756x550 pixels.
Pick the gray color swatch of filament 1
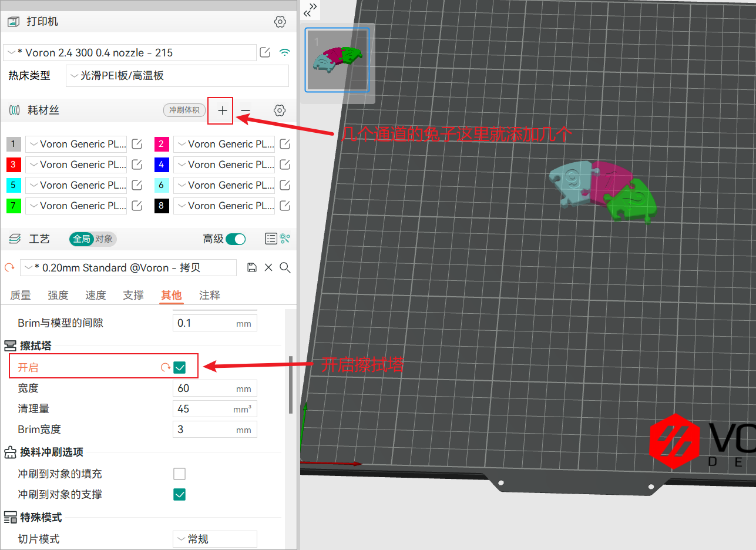[14, 144]
